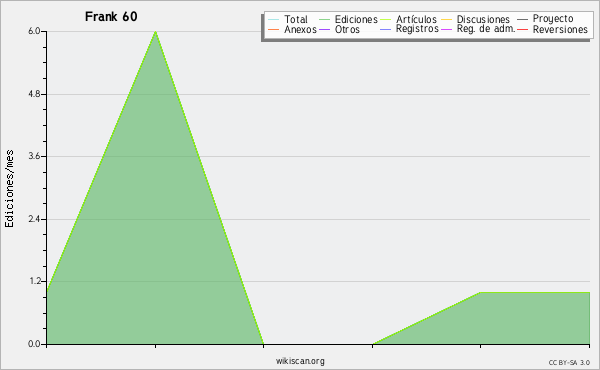Click the wikiscan.org label
This screenshot has width=600, height=370.
(300, 361)
